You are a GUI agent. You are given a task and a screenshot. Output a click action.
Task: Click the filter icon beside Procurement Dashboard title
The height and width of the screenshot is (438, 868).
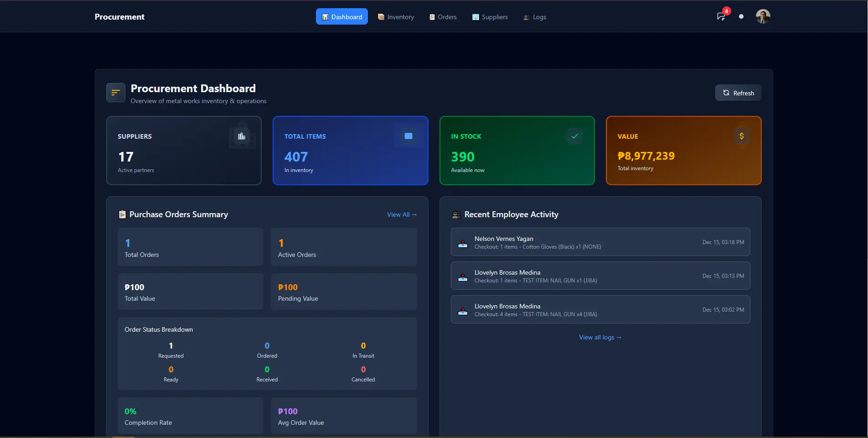point(115,92)
